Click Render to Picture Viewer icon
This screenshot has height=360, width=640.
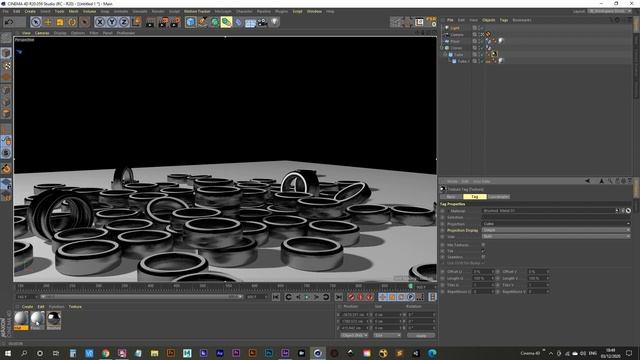pyautogui.click(x=163, y=22)
